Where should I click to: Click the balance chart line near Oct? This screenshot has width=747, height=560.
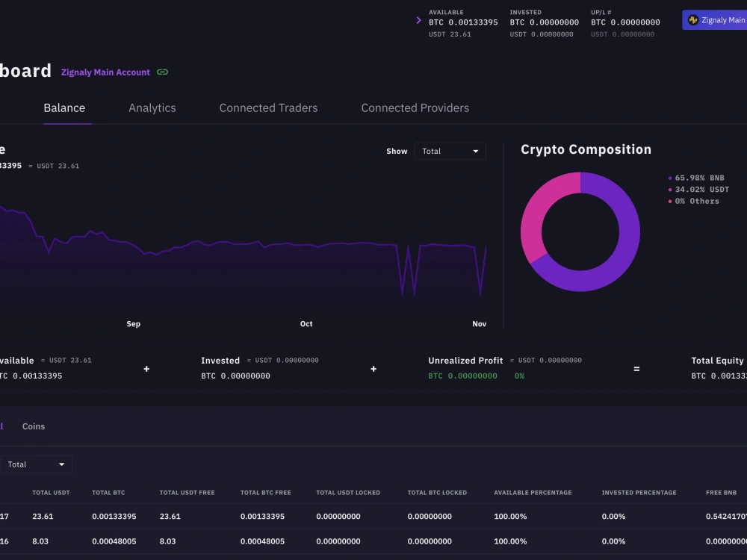306,245
